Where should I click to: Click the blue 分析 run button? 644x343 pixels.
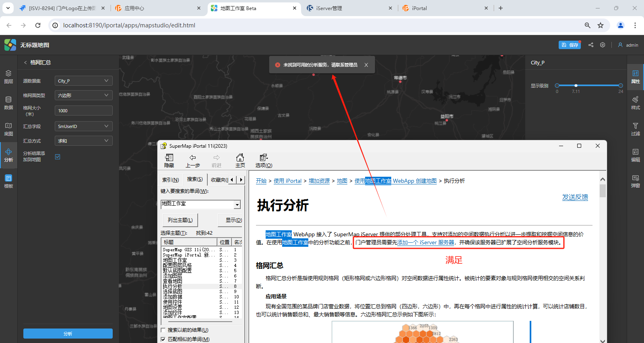point(68,334)
